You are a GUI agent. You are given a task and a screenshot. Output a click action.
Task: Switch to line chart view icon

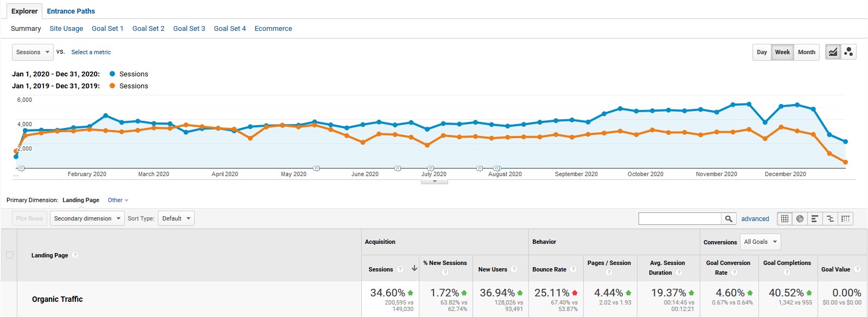point(833,52)
